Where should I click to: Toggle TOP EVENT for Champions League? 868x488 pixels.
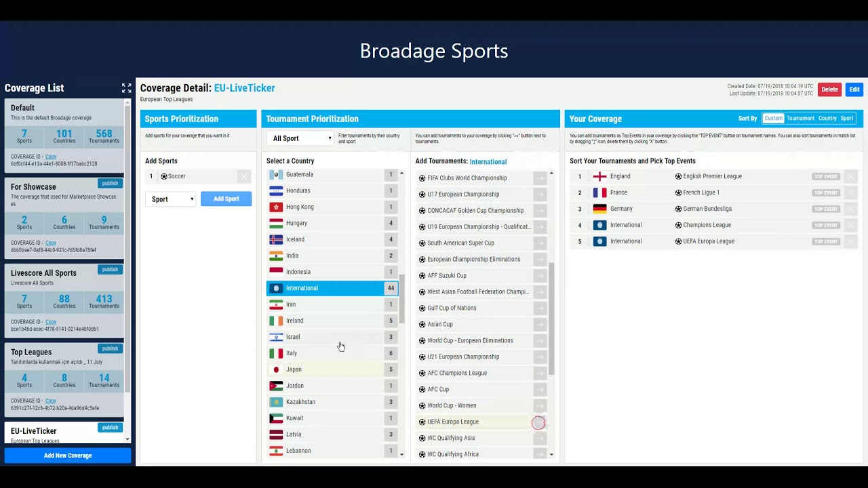point(826,225)
